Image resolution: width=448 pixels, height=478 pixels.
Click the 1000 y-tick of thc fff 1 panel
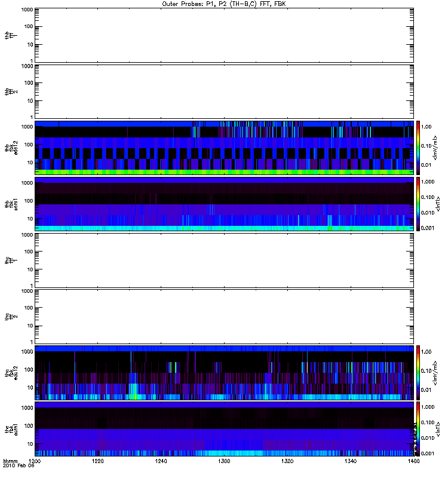pos(27,235)
